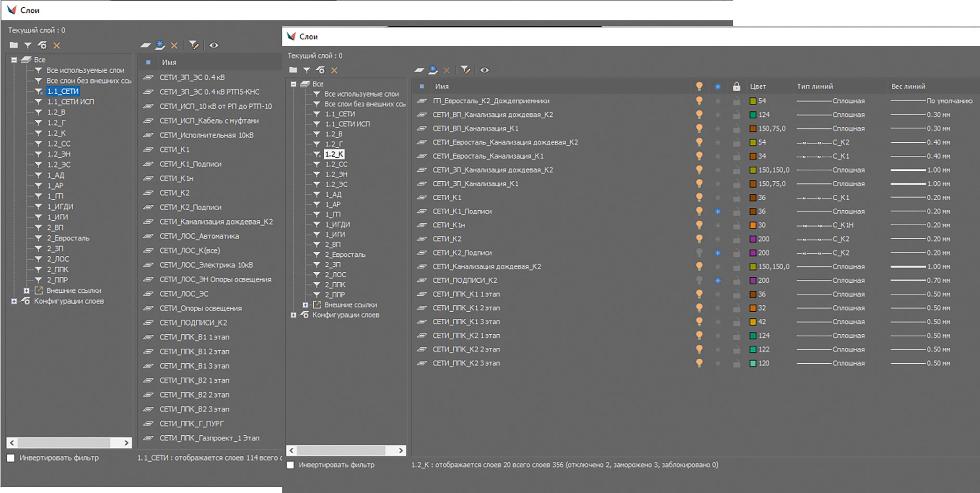Click the new property filter funnel icon in front window
The height and width of the screenshot is (493, 980).
(x=306, y=70)
